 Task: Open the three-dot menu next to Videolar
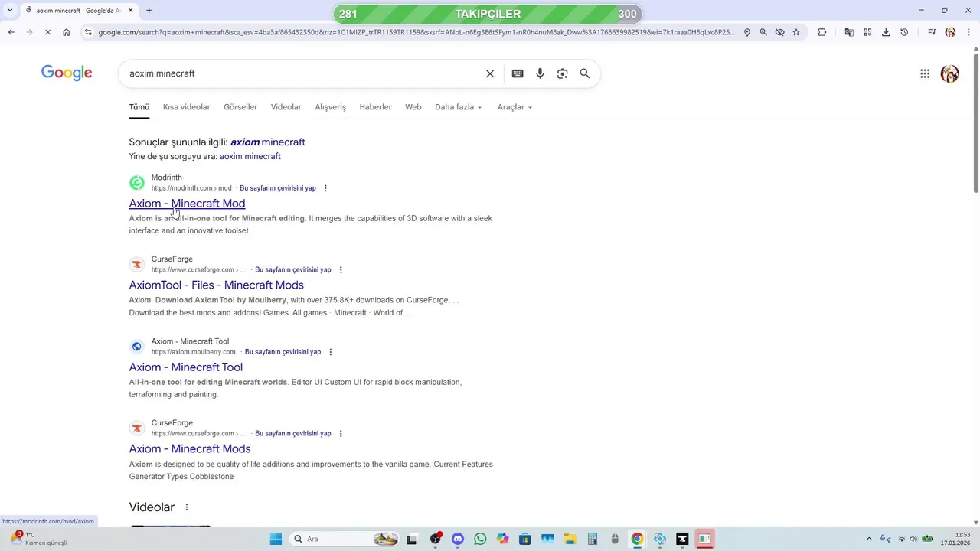(x=186, y=507)
